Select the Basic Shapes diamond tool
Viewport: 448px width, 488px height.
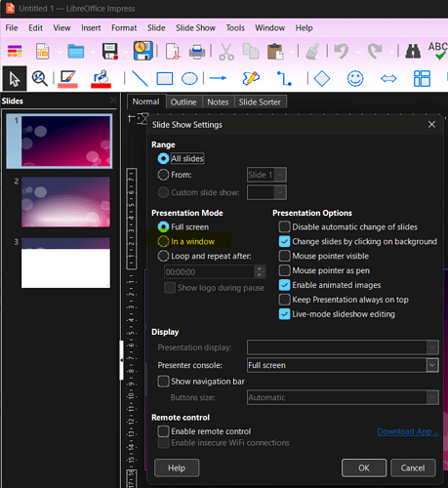[322, 78]
